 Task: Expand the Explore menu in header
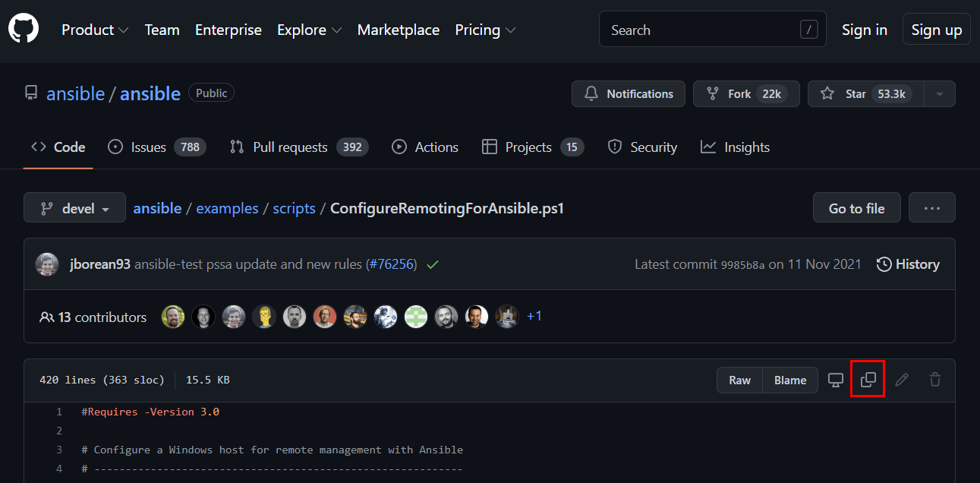(309, 30)
